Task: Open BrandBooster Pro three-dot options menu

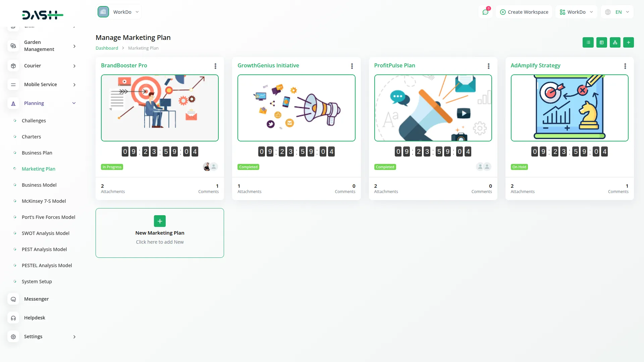Action: [x=215, y=66]
